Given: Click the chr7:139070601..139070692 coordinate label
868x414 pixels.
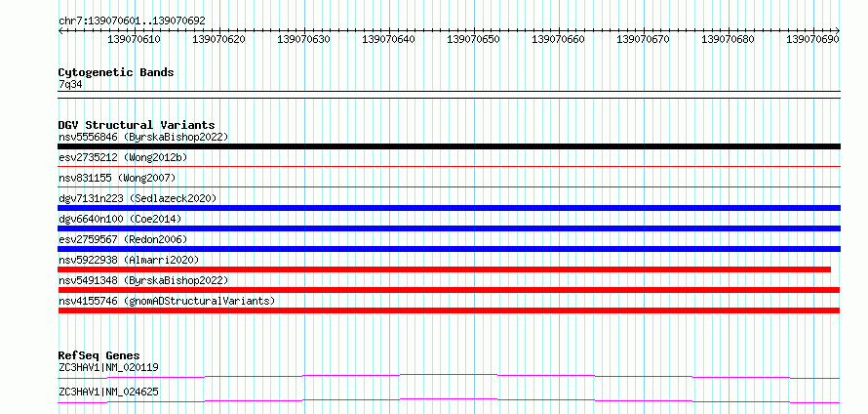Looking at the screenshot, I should tap(132, 21).
